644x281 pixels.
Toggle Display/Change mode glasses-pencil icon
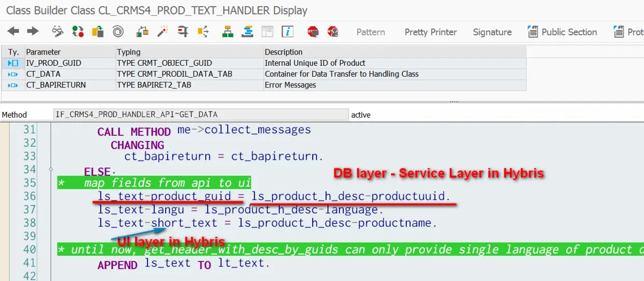[x=58, y=32]
